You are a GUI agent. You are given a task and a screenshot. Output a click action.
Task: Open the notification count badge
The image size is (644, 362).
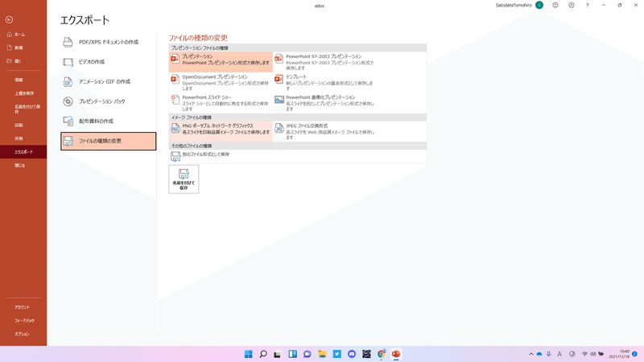coord(634,354)
